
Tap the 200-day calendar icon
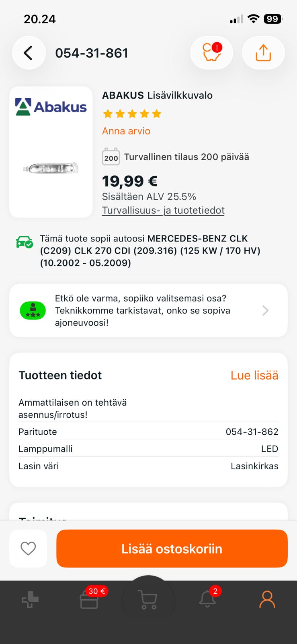click(111, 157)
